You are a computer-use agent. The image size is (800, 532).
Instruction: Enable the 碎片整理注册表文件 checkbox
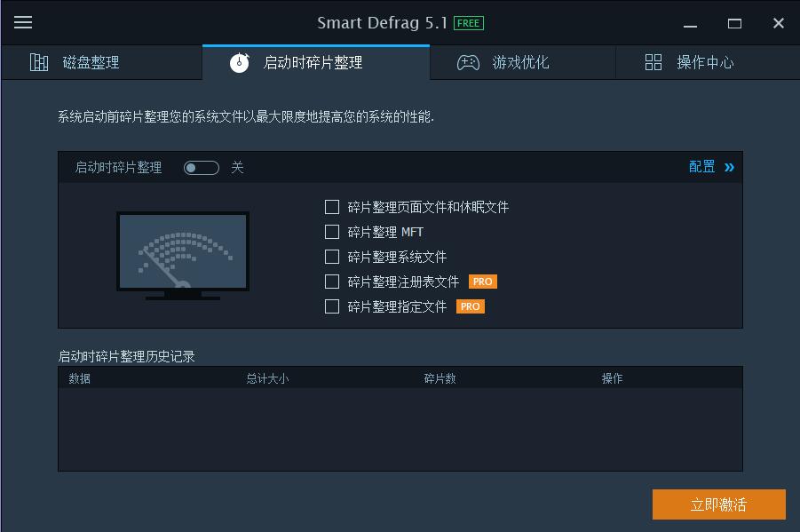click(x=332, y=282)
